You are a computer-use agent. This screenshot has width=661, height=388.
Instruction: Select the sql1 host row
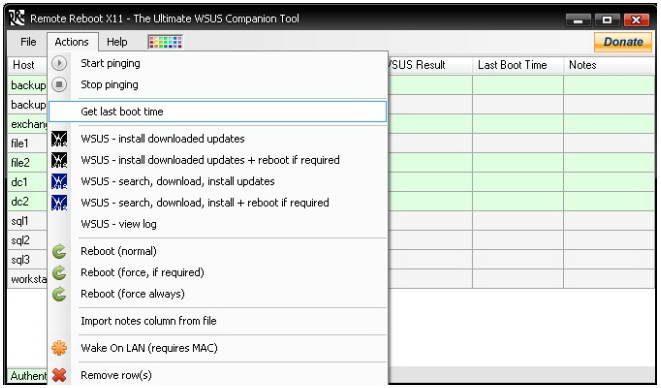[28, 221]
